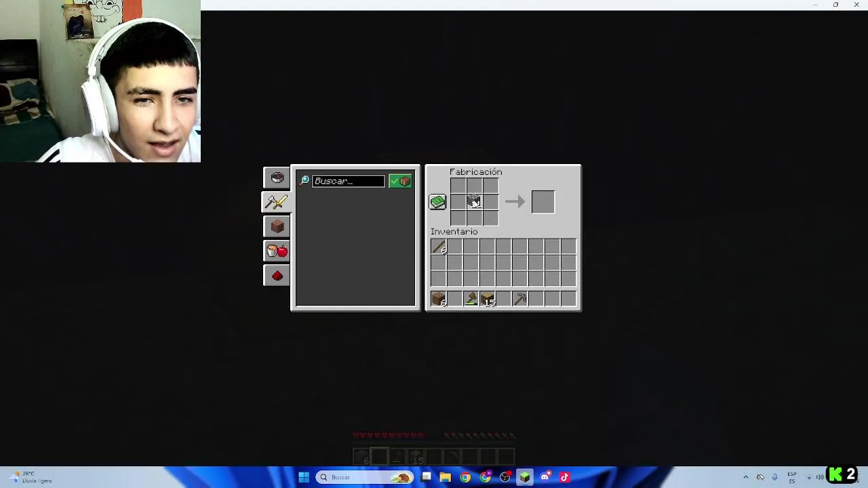
Task: Open the volume speaker tray icon
Action: pyautogui.click(x=820, y=477)
